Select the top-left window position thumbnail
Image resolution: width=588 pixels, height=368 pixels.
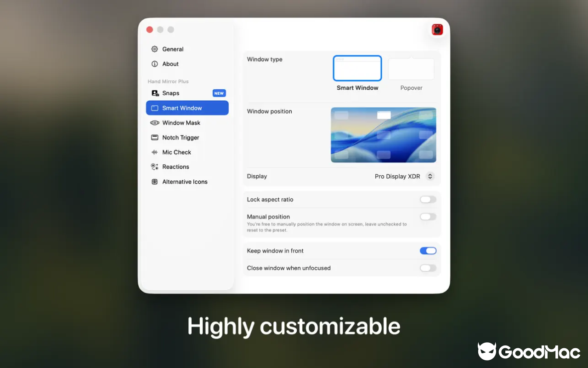(342, 115)
